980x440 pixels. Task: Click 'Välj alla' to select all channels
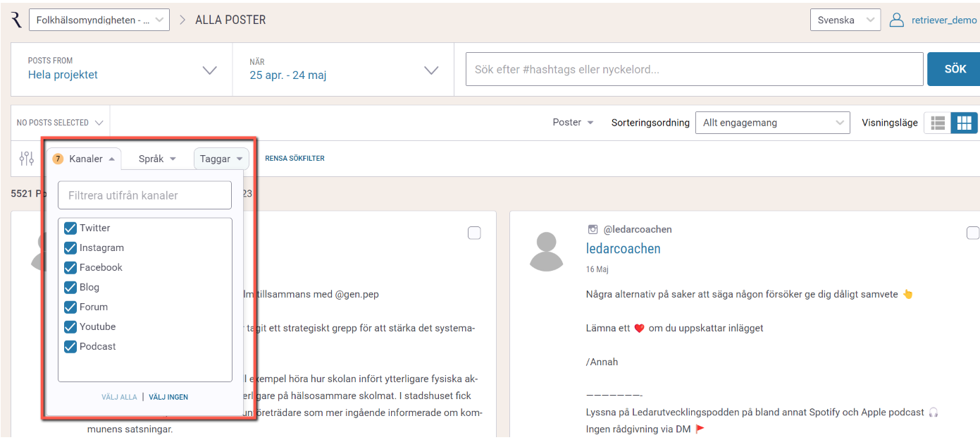tap(119, 397)
